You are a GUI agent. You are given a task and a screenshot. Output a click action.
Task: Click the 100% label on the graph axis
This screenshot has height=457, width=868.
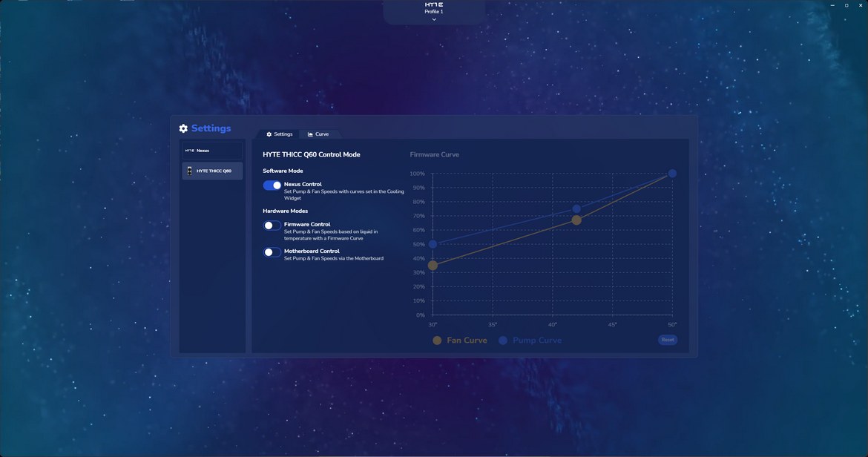tap(418, 174)
